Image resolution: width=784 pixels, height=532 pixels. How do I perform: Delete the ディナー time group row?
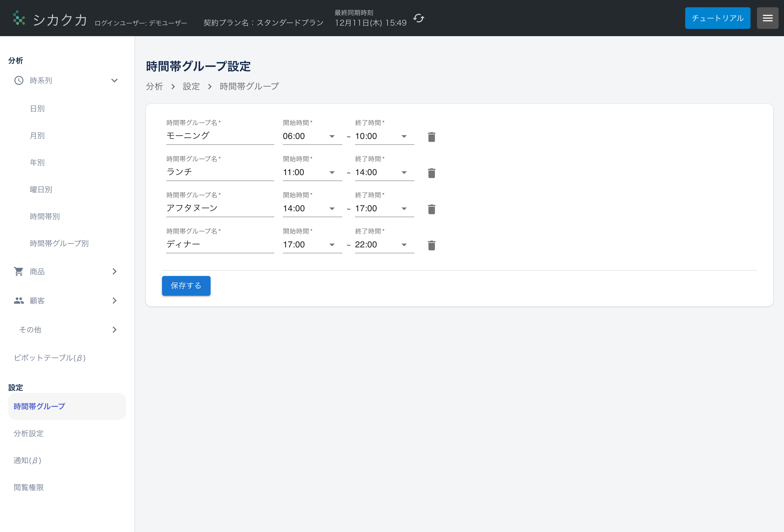pos(431,245)
